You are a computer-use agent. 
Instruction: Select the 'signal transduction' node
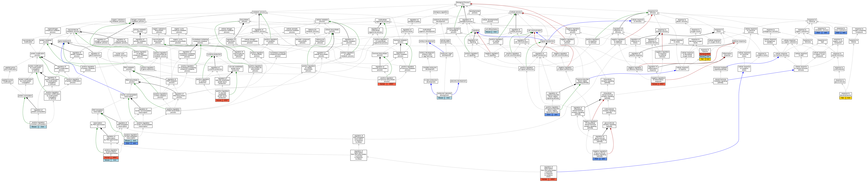548,41
